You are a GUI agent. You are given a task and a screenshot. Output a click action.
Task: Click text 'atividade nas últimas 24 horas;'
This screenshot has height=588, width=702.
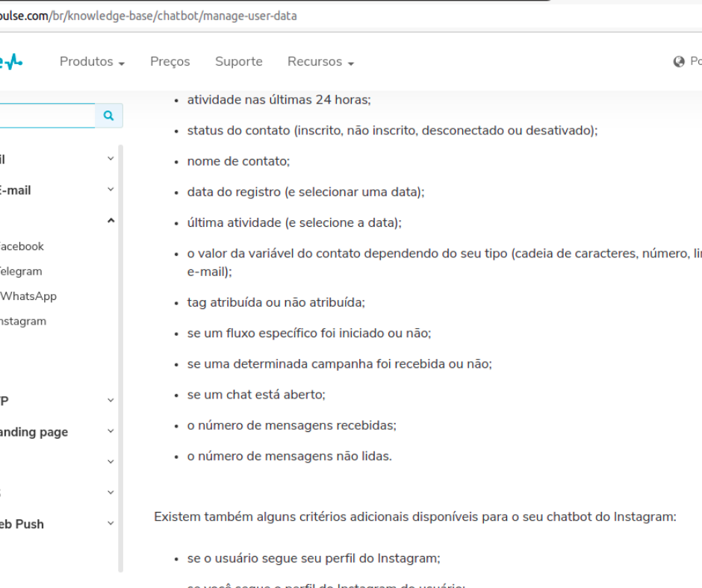(279, 100)
